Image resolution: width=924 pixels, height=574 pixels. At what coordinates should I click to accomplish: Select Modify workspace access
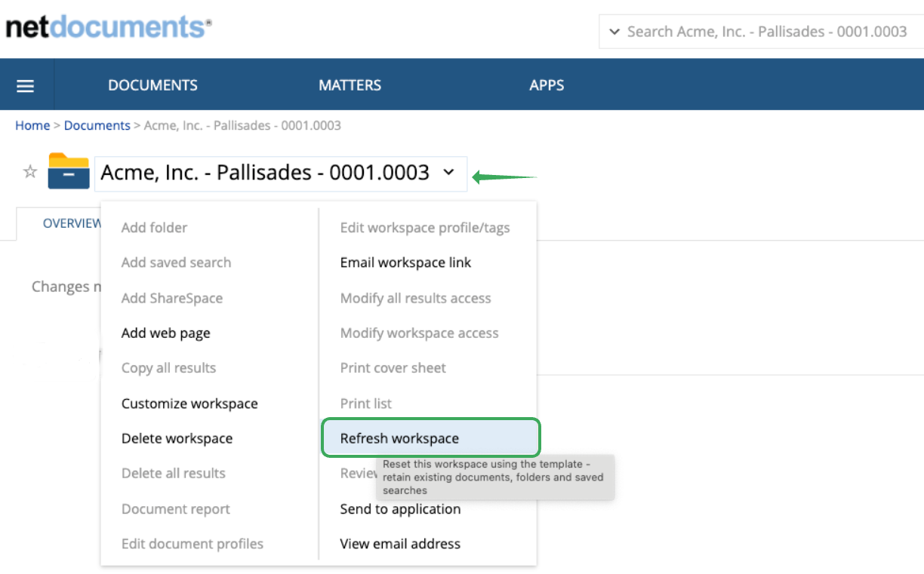tap(419, 333)
